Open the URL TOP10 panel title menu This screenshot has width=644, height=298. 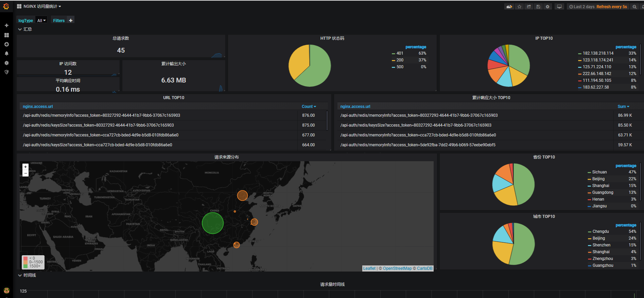pos(174,98)
